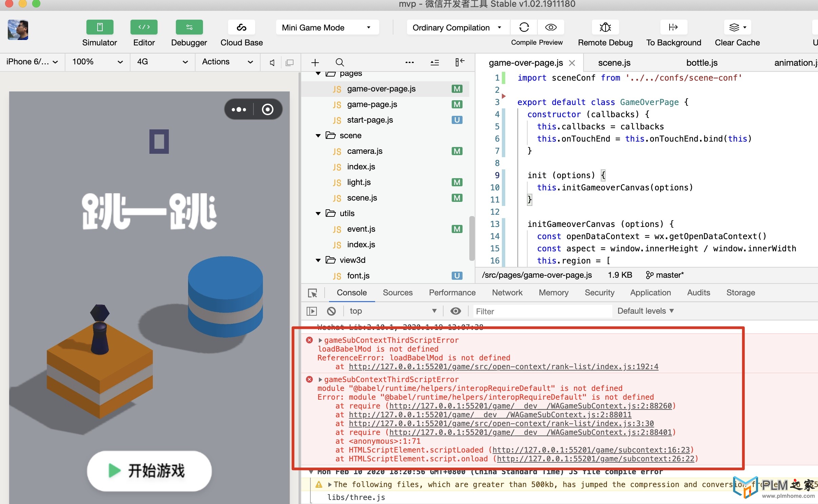Clear console with the ban icon
The height and width of the screenshot is (504, 818).
click(x=331, y=311)
